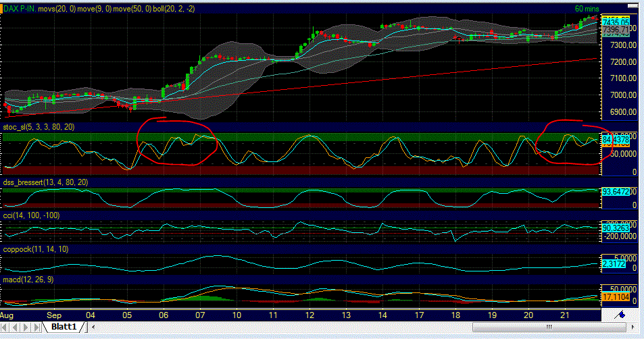Click the cyan price value 7435,05
The height and width of the screenshot is (339, 644).
pyautogui.click(x=616, y=22)
